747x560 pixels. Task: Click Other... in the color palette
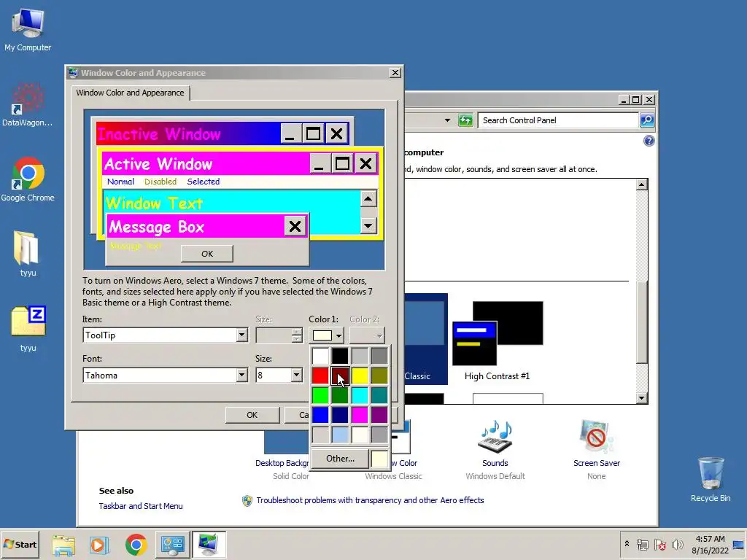pos(340,458)
